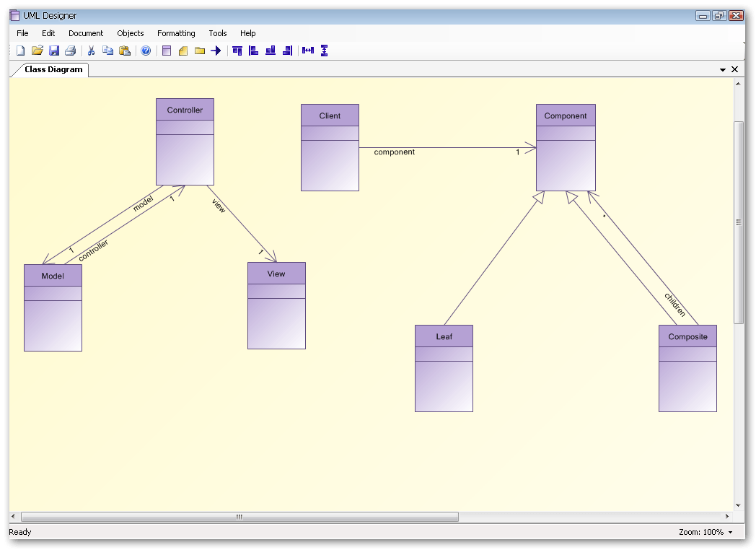Minimize the UML Designer window
Image resolution: width=756 pixels, height=550 pixels.
point(703,16)
